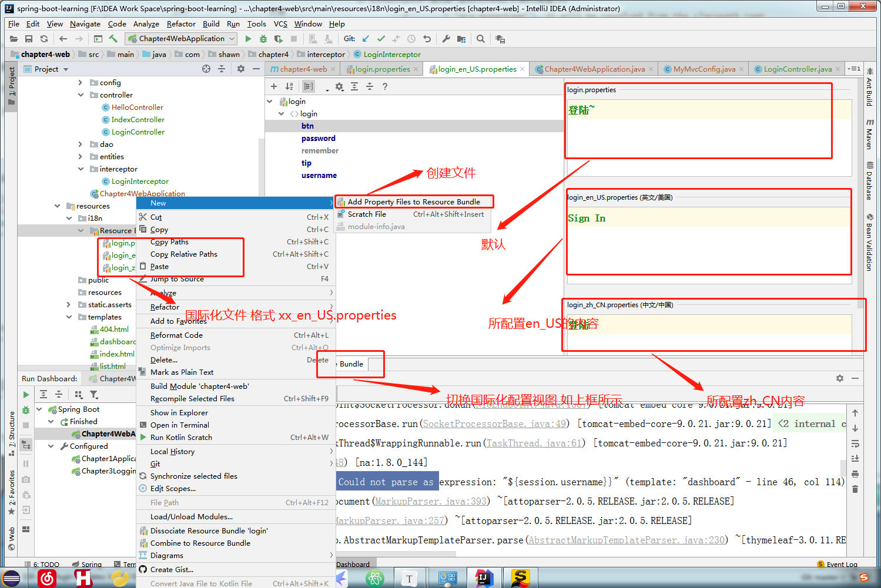This screenshot has height=588, width=881.
Task: Click the Save All toolbar icon
Action: (29, 39)
